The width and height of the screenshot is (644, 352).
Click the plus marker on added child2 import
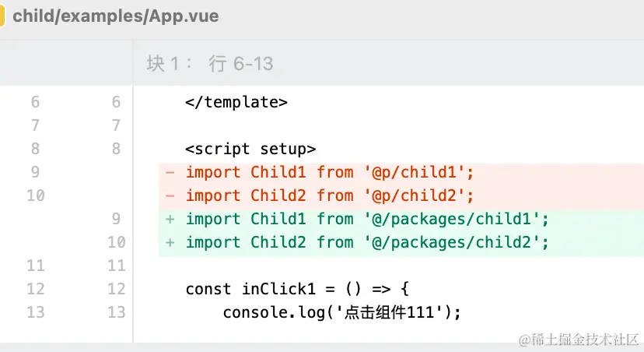[170, 243]
